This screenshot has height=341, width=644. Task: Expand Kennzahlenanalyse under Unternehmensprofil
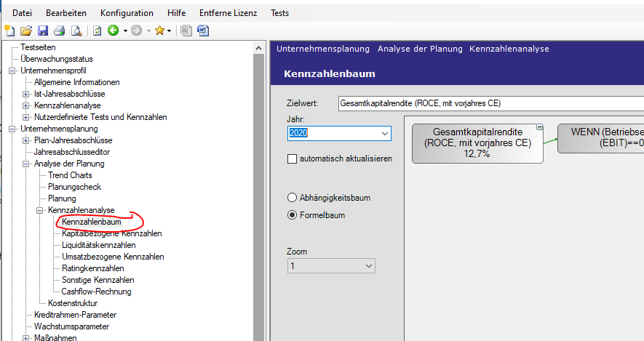click(25, 105)
